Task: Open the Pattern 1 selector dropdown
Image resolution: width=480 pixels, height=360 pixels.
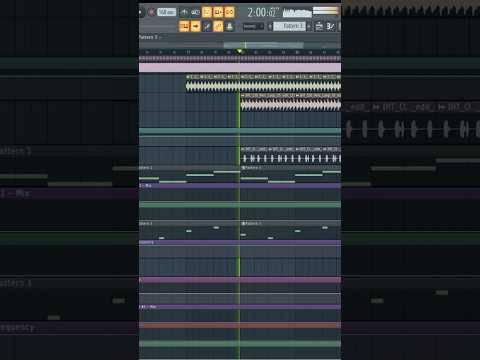Action: click(x=289, y=26)
